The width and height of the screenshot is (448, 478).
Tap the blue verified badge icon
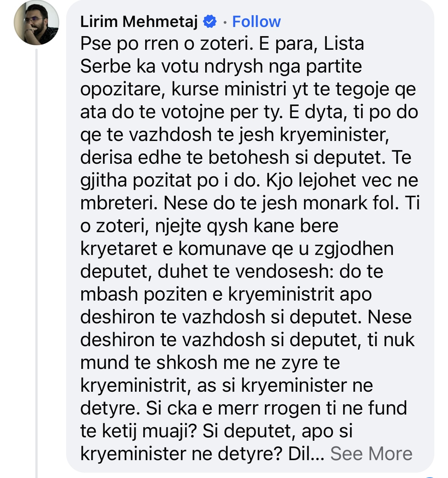(x=209, y=21)
